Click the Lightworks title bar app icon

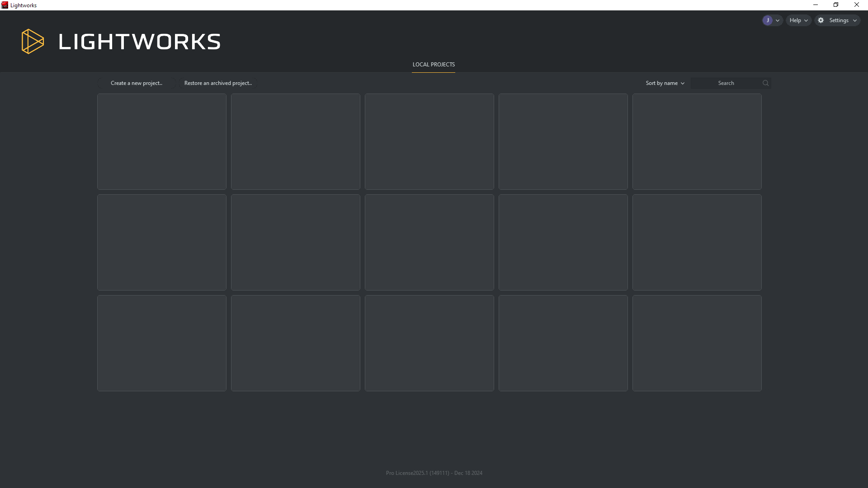(5, 5)
